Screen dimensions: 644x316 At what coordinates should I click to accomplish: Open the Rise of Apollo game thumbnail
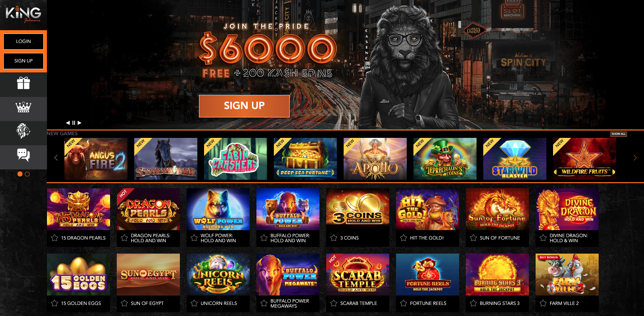tap(375, 159)
